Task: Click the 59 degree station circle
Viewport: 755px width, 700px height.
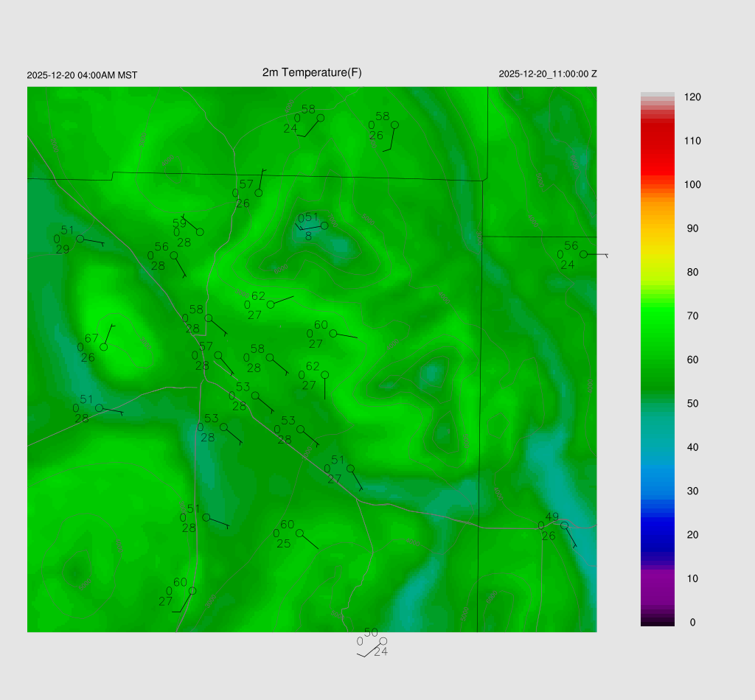Action: (200, 232)
